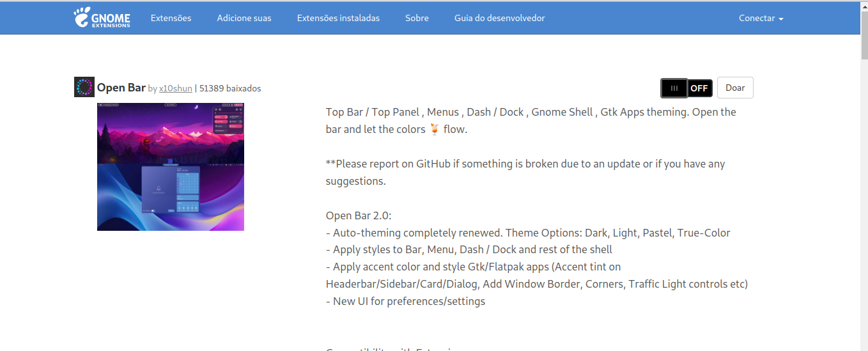The height and width of the screenshot is (351, 868).
Task: Click the Open Bar extension title
Action: (121, 88)
